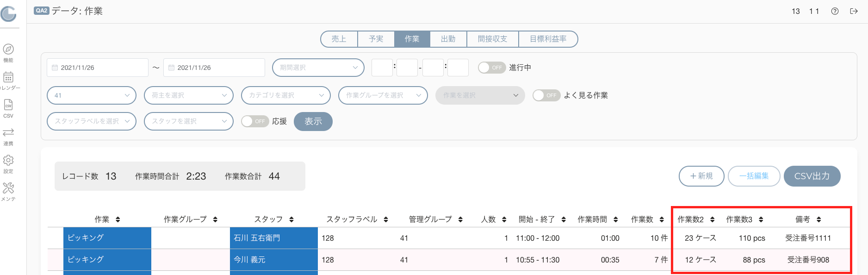Screen dimensions: 868x275
Task: Open the 設定 gear icon in sidebar
Action: 8,160
